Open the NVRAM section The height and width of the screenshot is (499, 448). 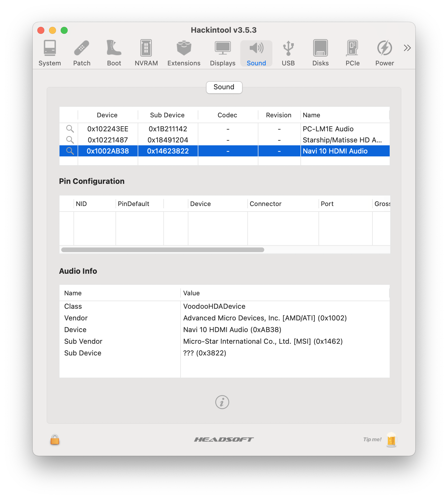(x=146, y=53)
